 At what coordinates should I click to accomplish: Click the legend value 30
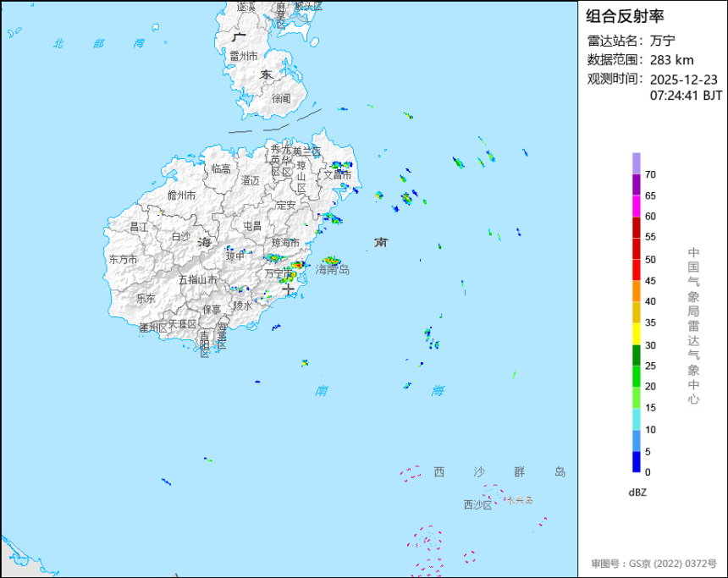(650, 345)
